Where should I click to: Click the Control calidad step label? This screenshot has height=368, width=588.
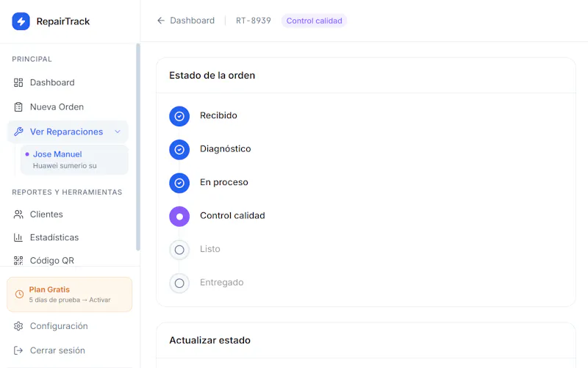[232, 215]
